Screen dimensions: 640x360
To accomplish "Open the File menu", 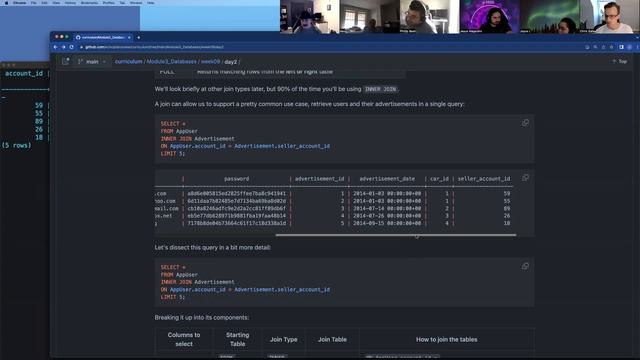I will click(33, 2).
